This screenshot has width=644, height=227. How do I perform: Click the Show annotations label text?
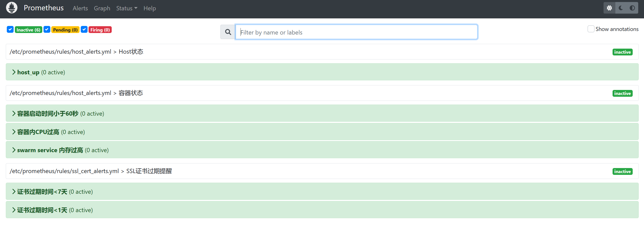[617, 29]
